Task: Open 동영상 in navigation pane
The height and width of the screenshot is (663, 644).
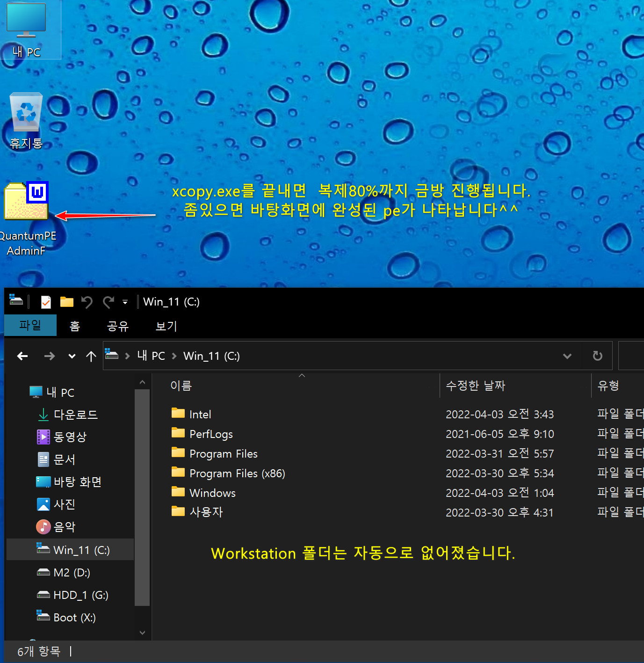Action: (x=62, y=437)
